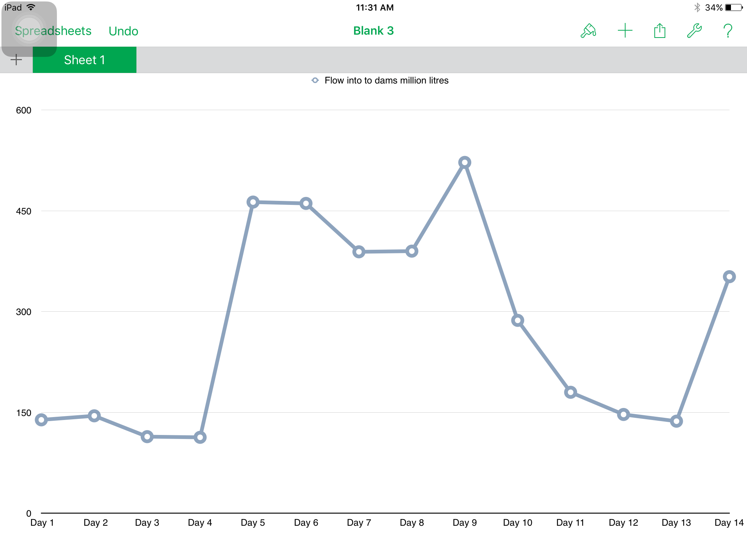This screenshot has height=560, width=747.
Task: Tap the Day 4 lowest data point
Action: pyautogui.click(x=200, y=437)
